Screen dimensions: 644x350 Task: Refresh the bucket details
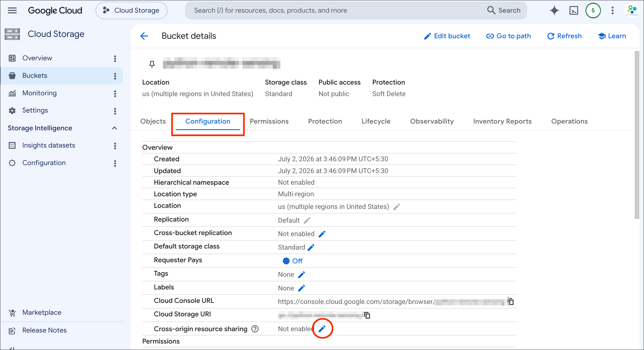coord(564,36)
